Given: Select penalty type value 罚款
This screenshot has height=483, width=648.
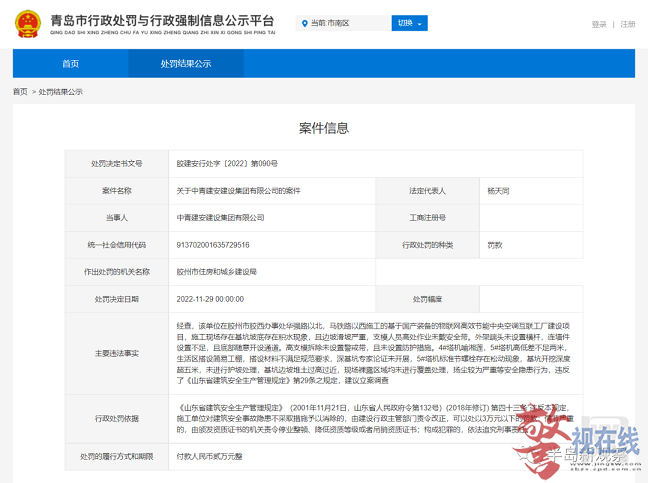Looking at the screenshot, I should (x=495, y=245).
